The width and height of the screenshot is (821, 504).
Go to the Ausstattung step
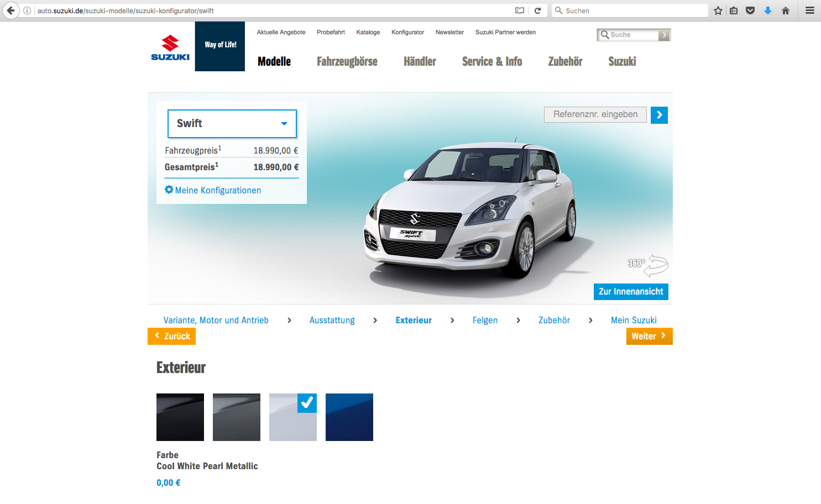[x=332, y=321]
